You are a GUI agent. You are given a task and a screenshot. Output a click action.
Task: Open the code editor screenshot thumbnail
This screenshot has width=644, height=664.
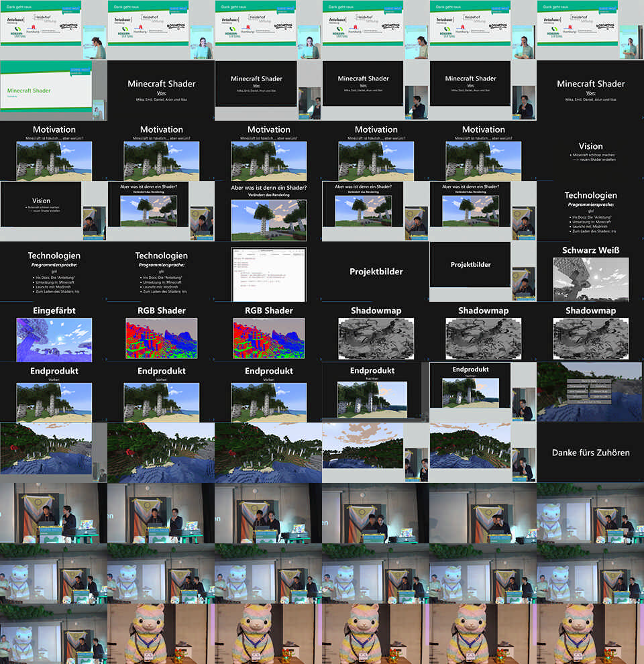(x=268, y=271)
